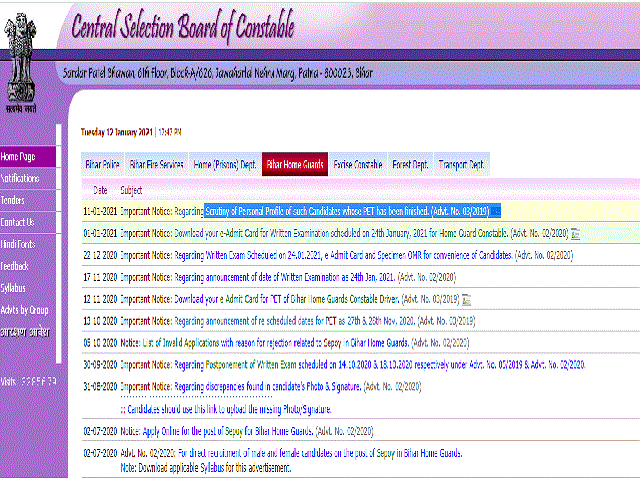Open link to upload missing Photo/Signature
The image size is (640, 480).
[x=229, y=409]
